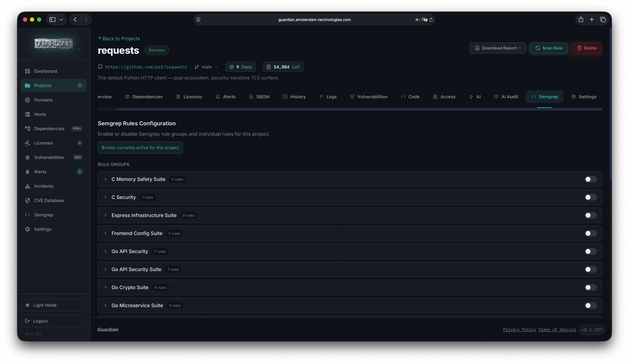Toggle the browser sidebar panel

click(52, 19)
